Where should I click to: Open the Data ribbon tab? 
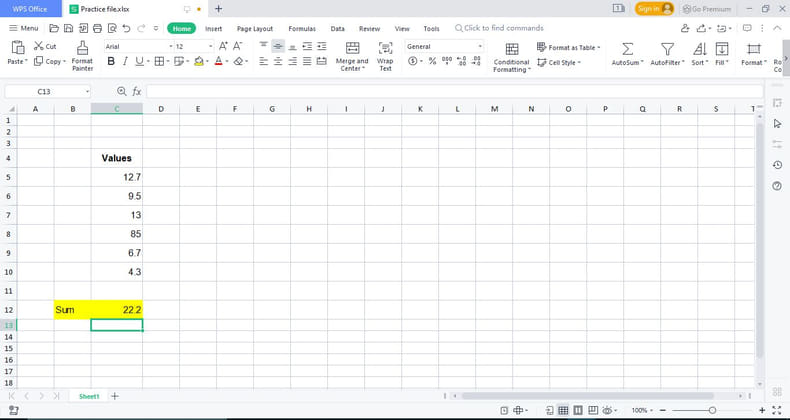click(338, 29)
